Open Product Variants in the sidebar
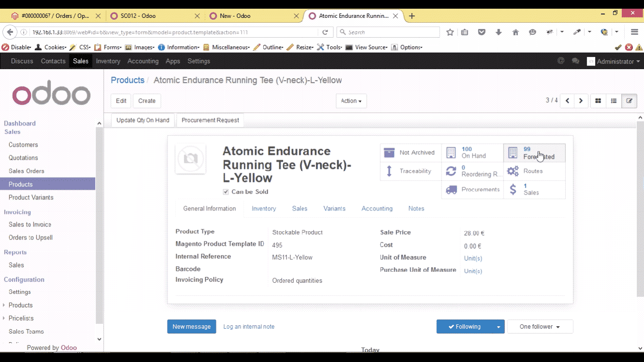The width and height of the screenshot is (644, 362). tap(31, 197)
